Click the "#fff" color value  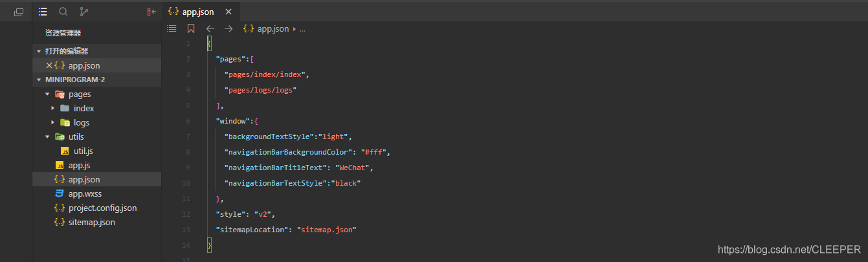374,152
